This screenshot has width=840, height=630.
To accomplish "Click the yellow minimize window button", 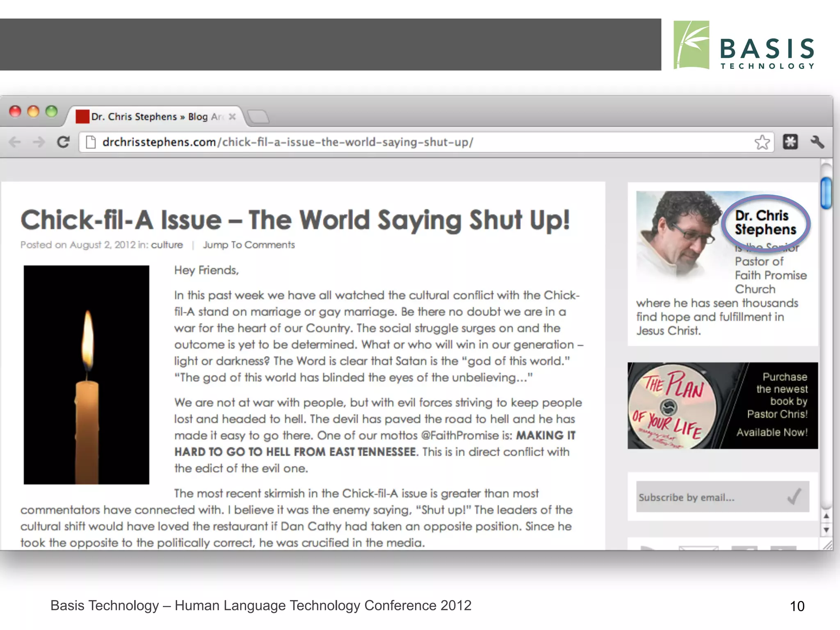I will coord(33,111).
